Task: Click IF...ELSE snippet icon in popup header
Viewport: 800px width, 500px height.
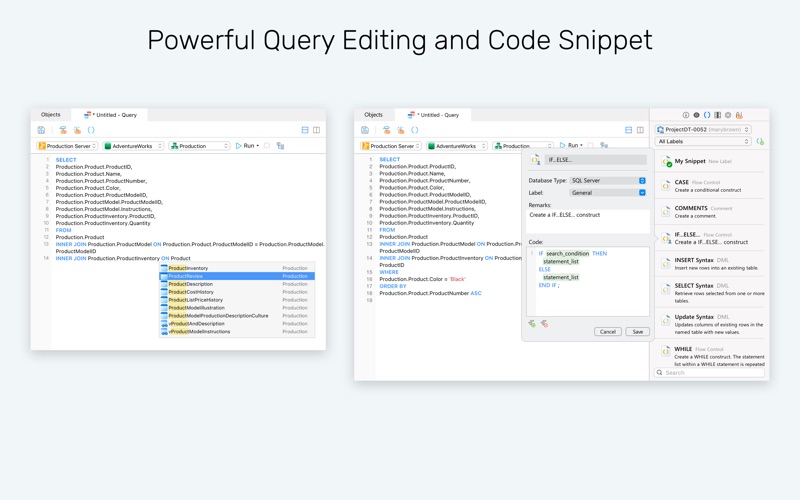Action: tap(535, 160)
